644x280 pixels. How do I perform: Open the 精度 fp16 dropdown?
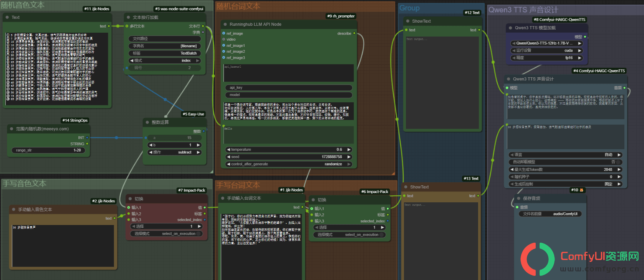coord(546,58)
